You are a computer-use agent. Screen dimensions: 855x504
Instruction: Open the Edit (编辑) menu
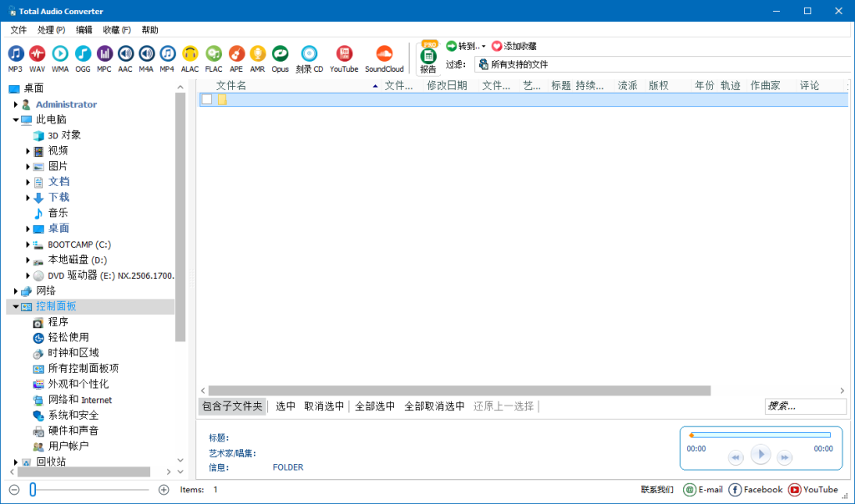(84, 30)
